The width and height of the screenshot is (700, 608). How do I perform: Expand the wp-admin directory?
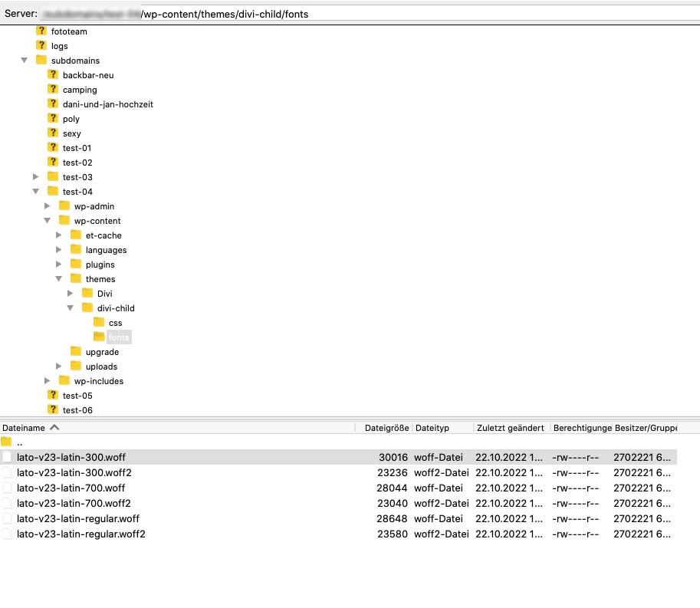pos(48,206)
